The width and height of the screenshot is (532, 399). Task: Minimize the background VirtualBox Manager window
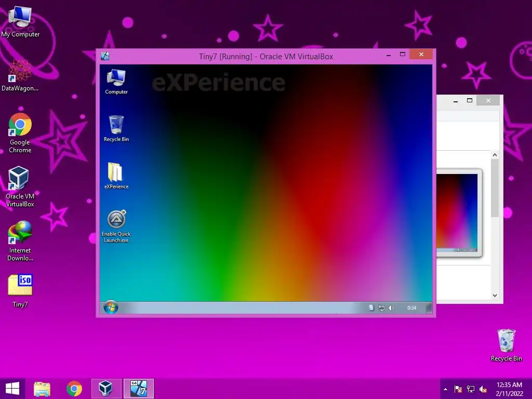click(456, 101)
